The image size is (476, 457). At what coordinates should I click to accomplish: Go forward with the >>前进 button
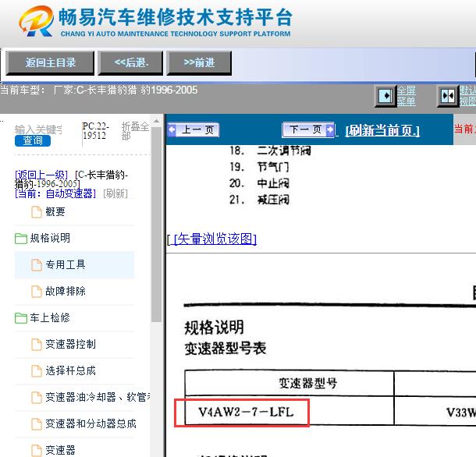tap(199, 63)
